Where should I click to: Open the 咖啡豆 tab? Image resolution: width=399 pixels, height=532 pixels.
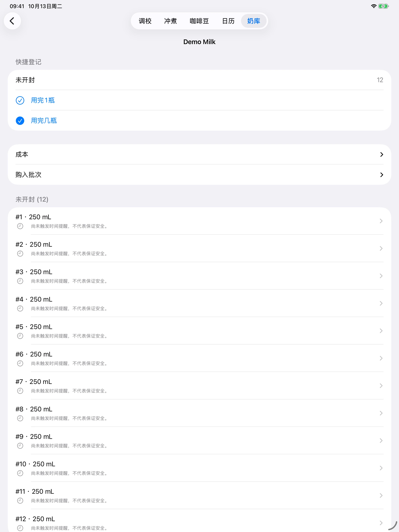tap(199, 21)
